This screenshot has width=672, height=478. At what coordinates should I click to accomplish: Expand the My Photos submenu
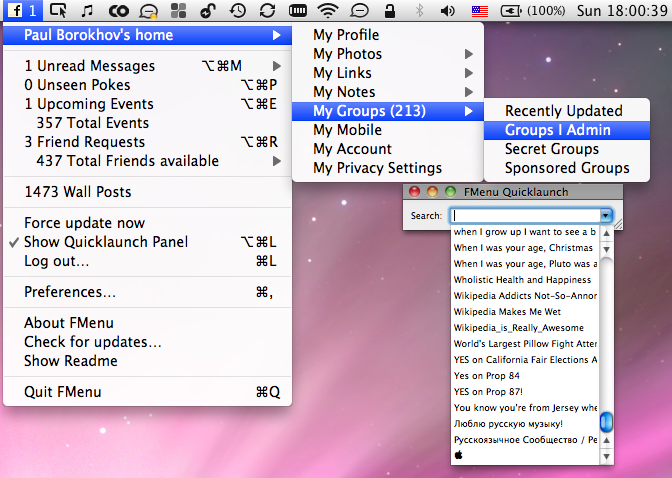coord(388,54)
